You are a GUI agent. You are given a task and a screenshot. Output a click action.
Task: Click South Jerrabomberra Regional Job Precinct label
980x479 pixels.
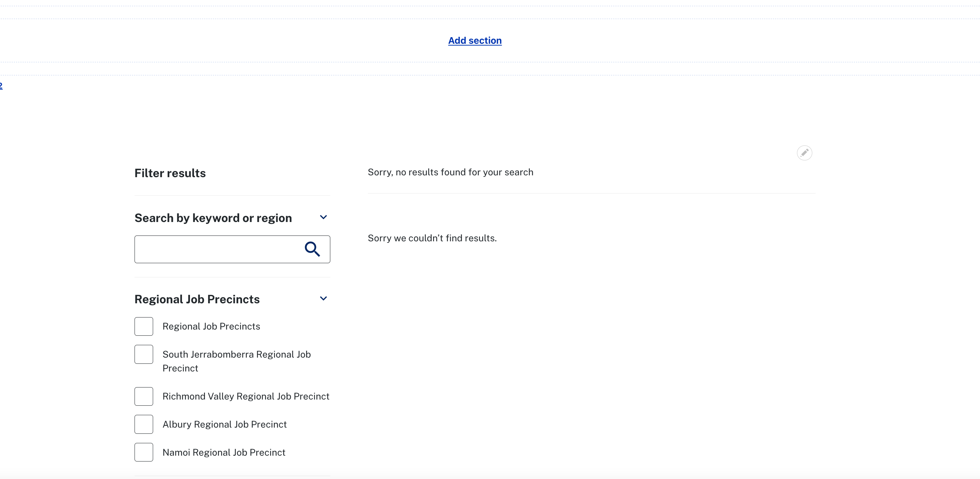[x=237, y=361]
